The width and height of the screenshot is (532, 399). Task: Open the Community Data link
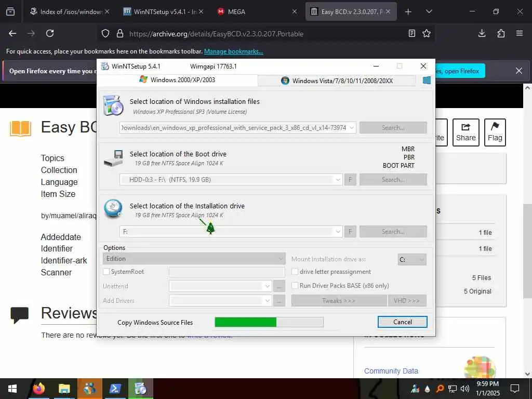coord(391,371)
